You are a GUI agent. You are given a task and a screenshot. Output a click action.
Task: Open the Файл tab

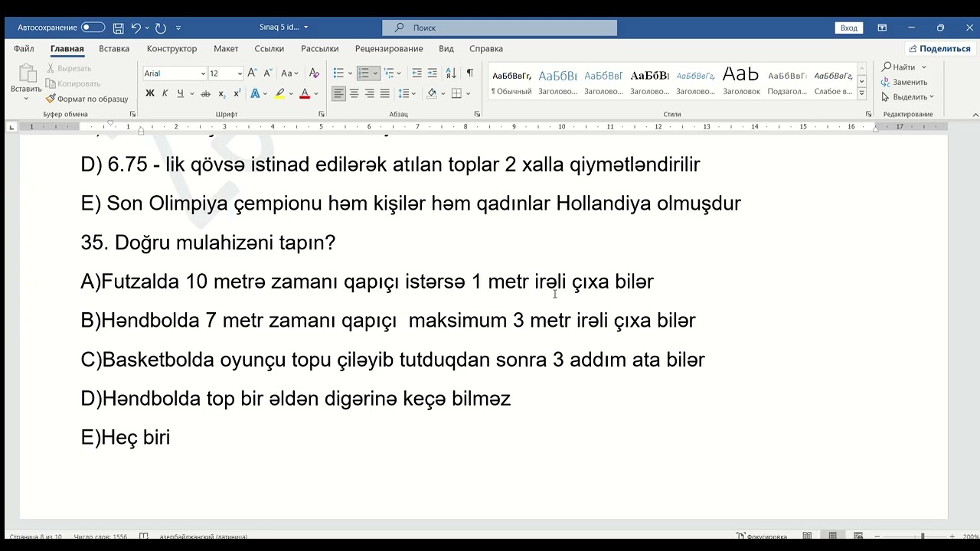(x=24, y=48)
